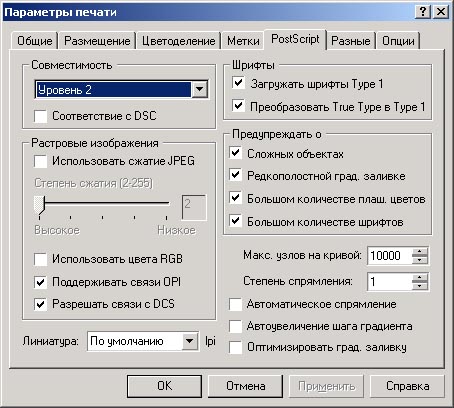The height and width of the screenshot is (408, 454).
Task: Enable Оптимизировать град. заливку
Action: tap(236, 347)
